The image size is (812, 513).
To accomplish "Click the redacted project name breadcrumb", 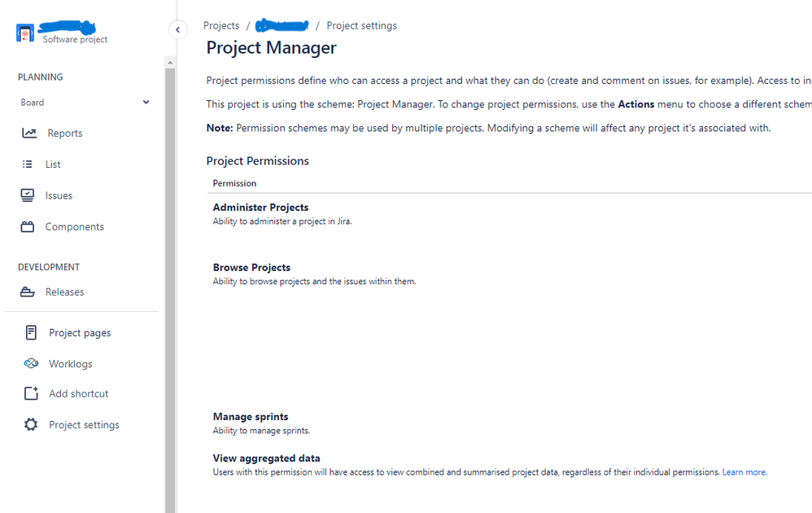I will (282, 25).
